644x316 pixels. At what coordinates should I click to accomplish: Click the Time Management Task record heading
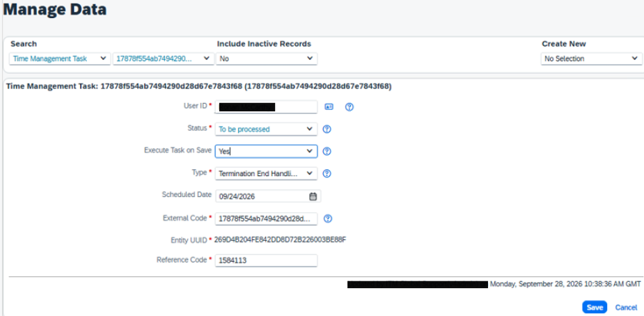pyautogui.click(x=199, y=86)
